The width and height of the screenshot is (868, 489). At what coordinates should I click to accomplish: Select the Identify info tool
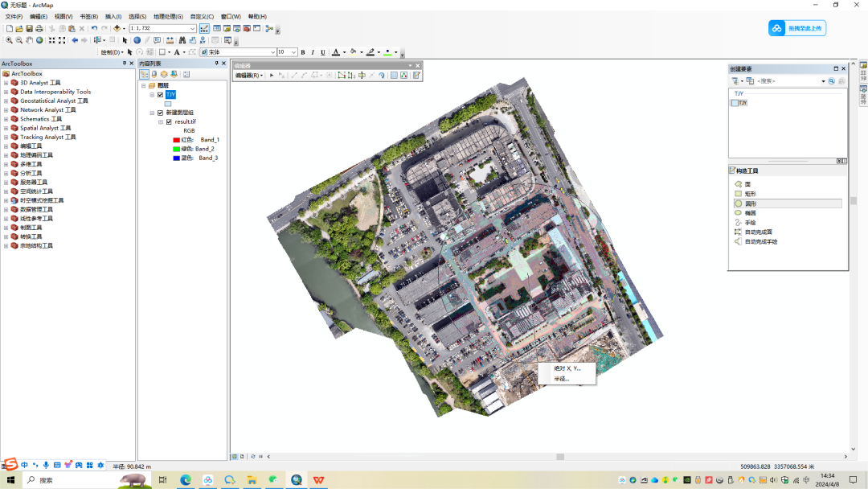point(137,40)
